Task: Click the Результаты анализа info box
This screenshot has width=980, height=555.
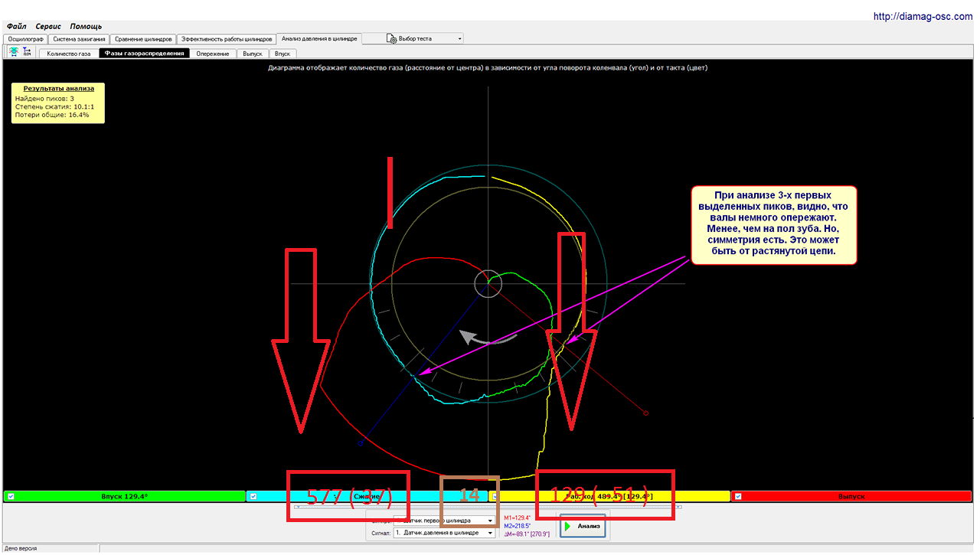Action: click(x=58, y=103)
